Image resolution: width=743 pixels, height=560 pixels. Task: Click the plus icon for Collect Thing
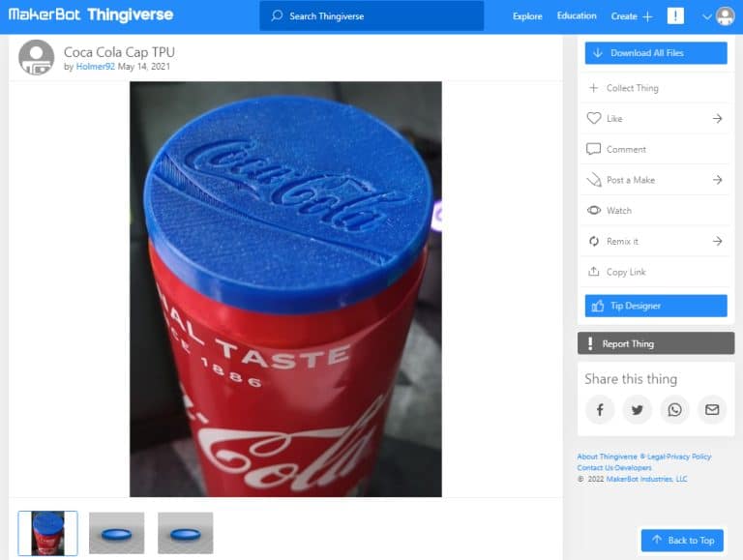593,88
